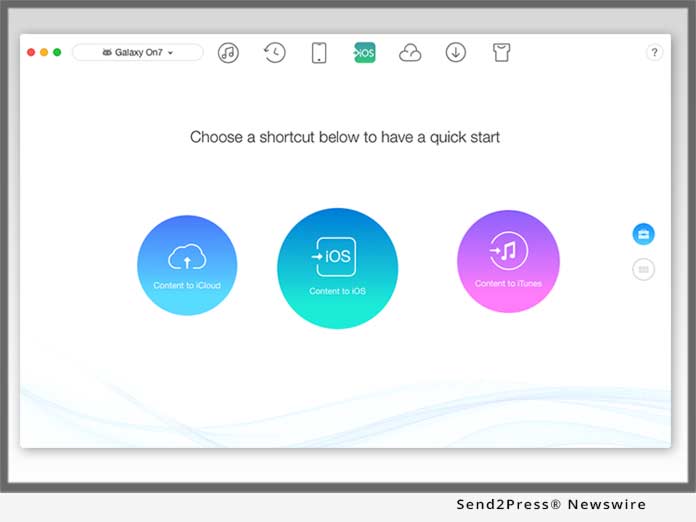Click the arrow beside Galaxy On7
This screenshot has height=522, width=696.
[171, 53]
